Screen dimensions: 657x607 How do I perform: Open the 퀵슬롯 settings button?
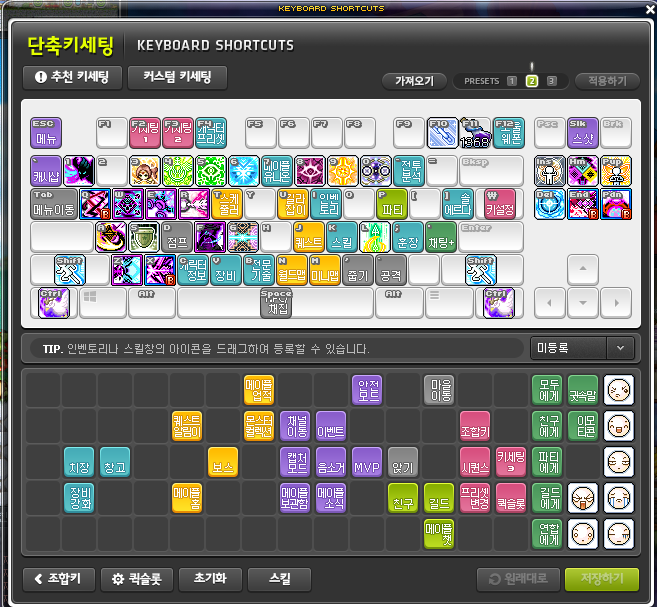pos(137,579)
